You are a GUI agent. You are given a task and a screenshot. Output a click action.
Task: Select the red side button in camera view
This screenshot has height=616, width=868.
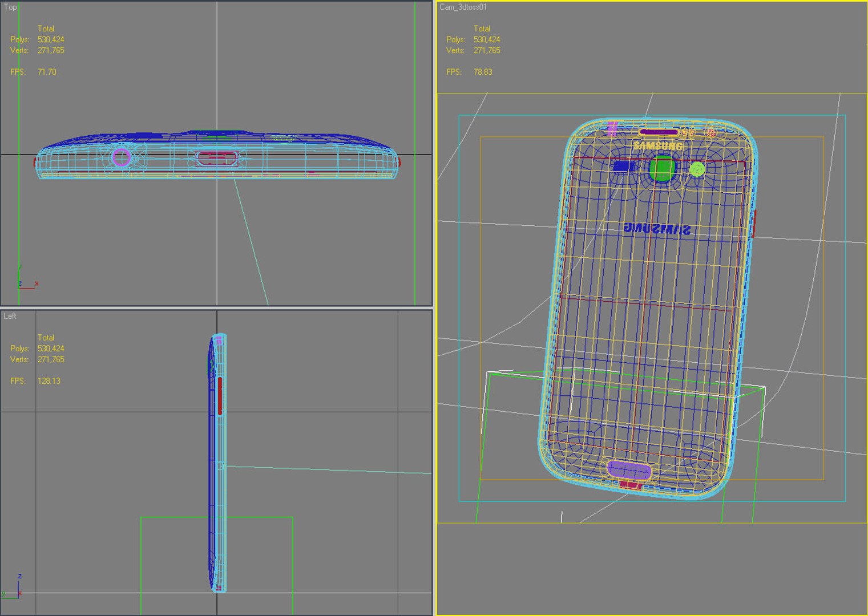(754, 223)
